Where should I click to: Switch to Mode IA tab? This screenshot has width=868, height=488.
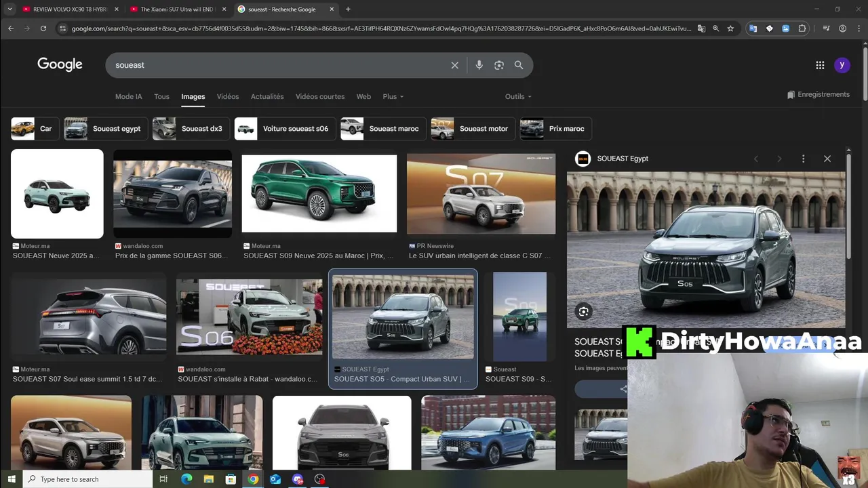[x=129, y=96]
